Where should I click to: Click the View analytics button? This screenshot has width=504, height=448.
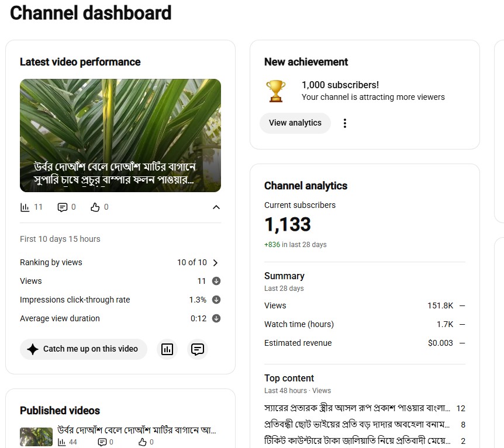click(295, 123)
